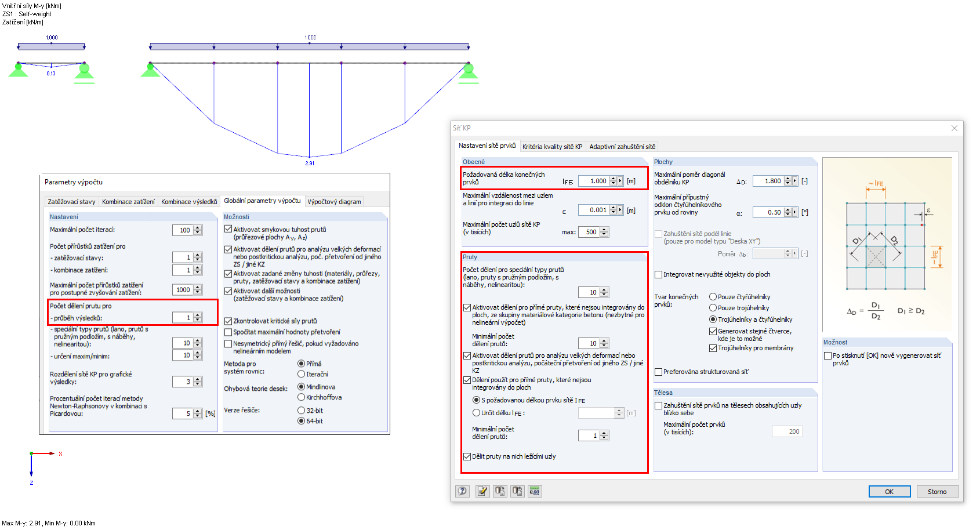Click the mesh diagram illustration image
This screenshot has height=530, width=980.
(x=887, y=244)
